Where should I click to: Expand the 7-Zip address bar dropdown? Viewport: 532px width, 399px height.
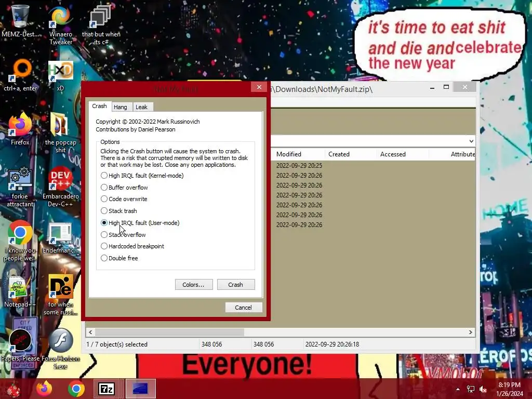tap(471, 141)
